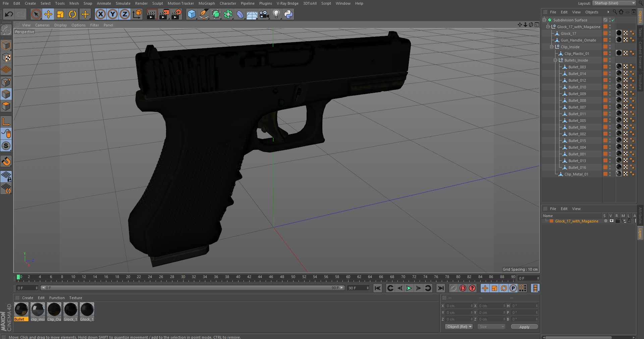Screen dimensions: 644x339
Task: Add a Cube primitive object
Action: tap(192, 14)
